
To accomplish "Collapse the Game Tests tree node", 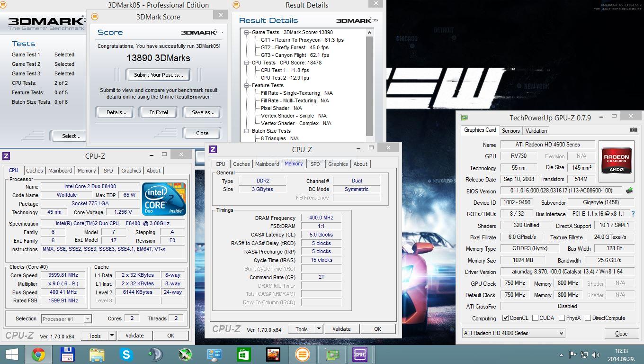I will (x=247, y=32).
